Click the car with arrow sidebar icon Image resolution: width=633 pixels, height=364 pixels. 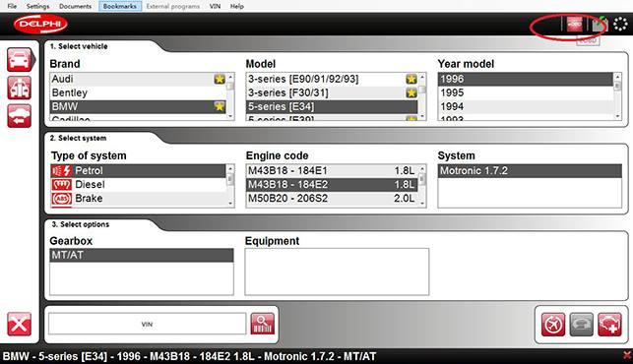coord(19,116)
